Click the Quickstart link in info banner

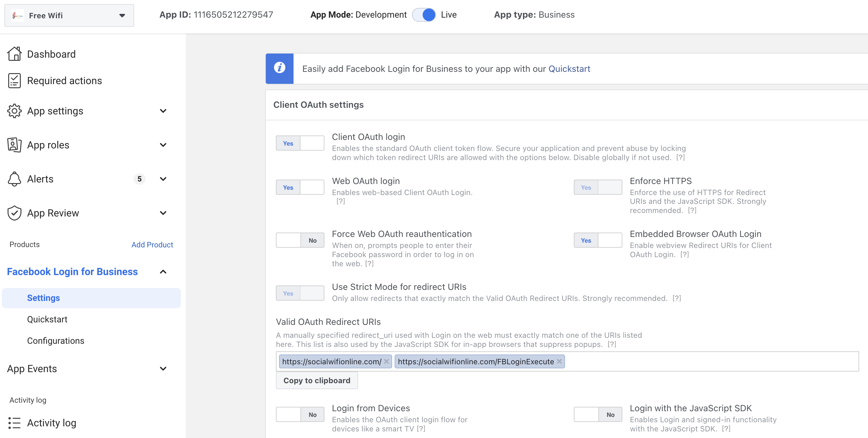569,69
